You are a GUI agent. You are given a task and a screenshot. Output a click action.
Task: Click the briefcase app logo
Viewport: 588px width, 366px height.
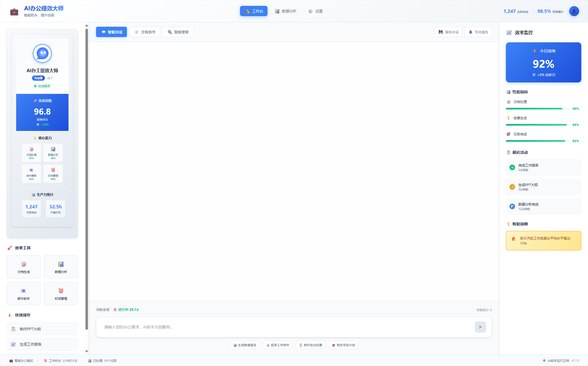pyautogui.click(x=14, y=12)
